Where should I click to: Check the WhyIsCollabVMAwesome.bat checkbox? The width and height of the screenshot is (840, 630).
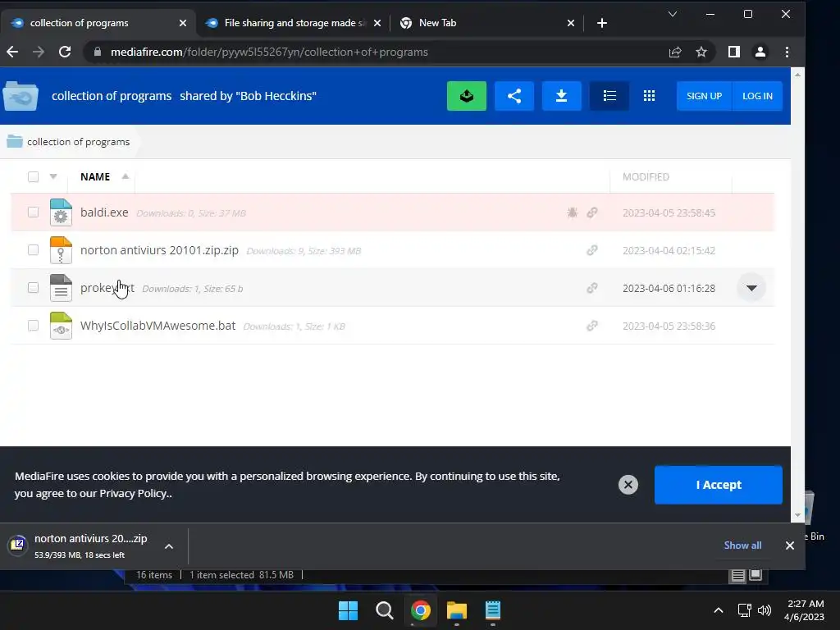(33, 326)
